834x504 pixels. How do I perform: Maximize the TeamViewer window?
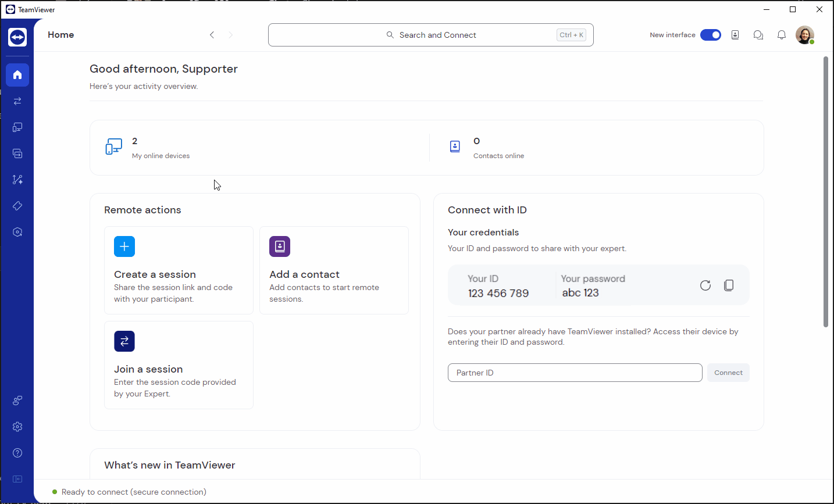pyautogui.click(x=793, y=9)
